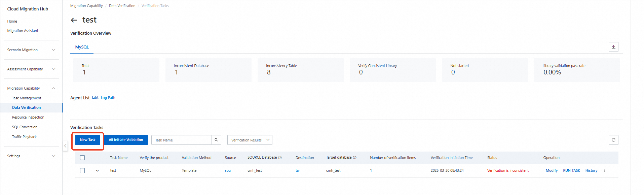The height and width of the screenshot is (195, 644).
Task: Open Traffic Playback menu item
Action: (24, 137)
